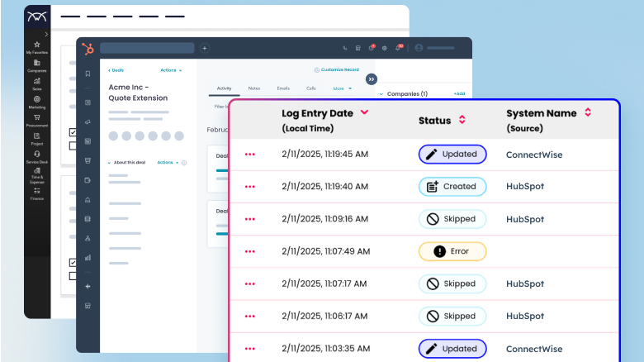Switch to the Emails tab
The image size is (644, 362).
282,88
